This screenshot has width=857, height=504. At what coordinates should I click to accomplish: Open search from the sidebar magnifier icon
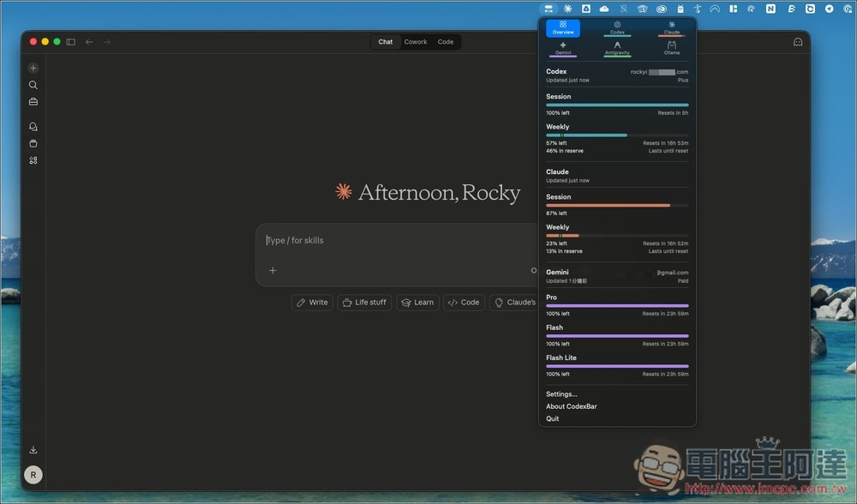pyautogui.click(x=33, y=85)
